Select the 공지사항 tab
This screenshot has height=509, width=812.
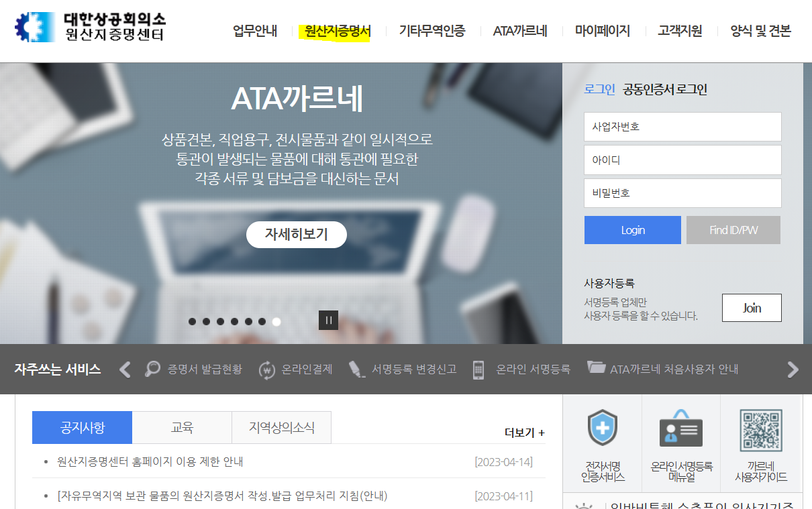tap(82, 427)
